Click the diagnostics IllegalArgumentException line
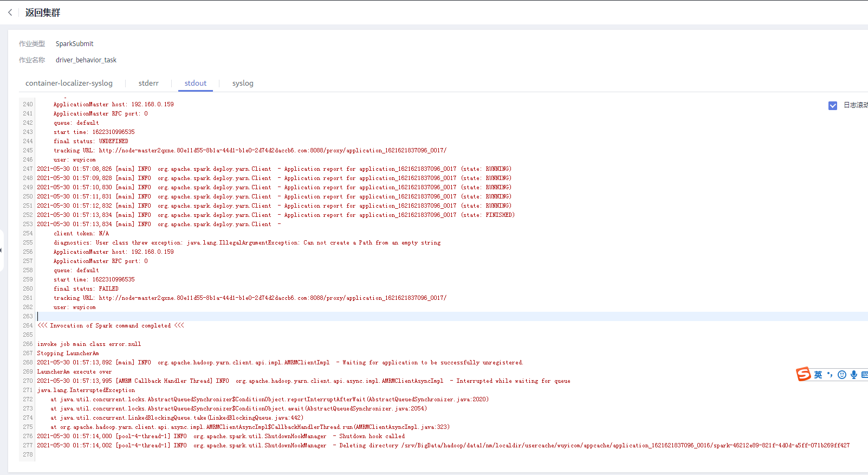The height and width of the screenshot is (475, 868). [247, 243]
